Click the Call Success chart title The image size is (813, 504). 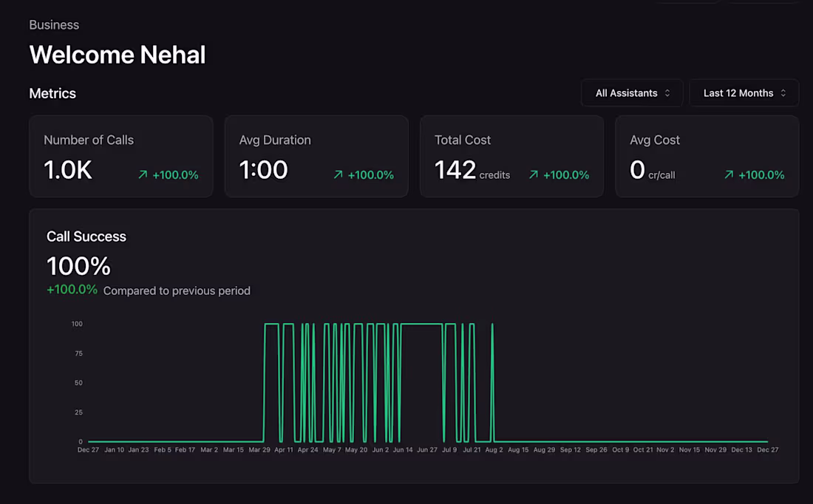click(x=86, y=236)
